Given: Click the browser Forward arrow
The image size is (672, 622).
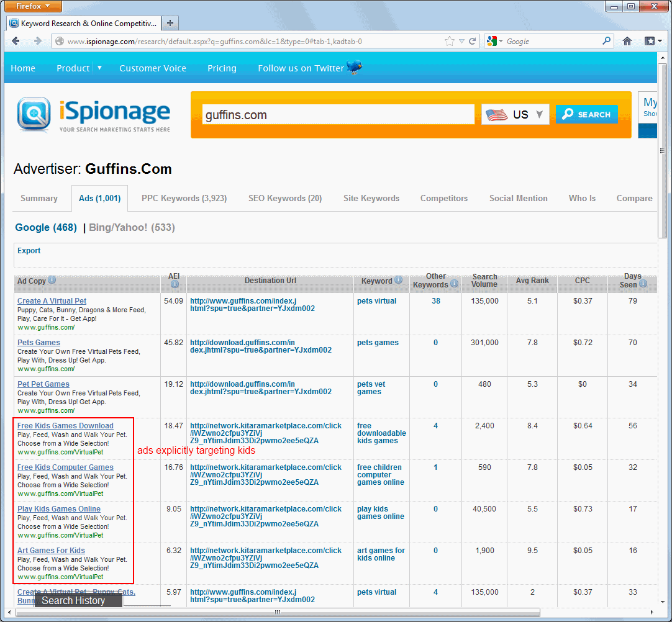Looking at the screenshot, I should click(x=38, y=41).
